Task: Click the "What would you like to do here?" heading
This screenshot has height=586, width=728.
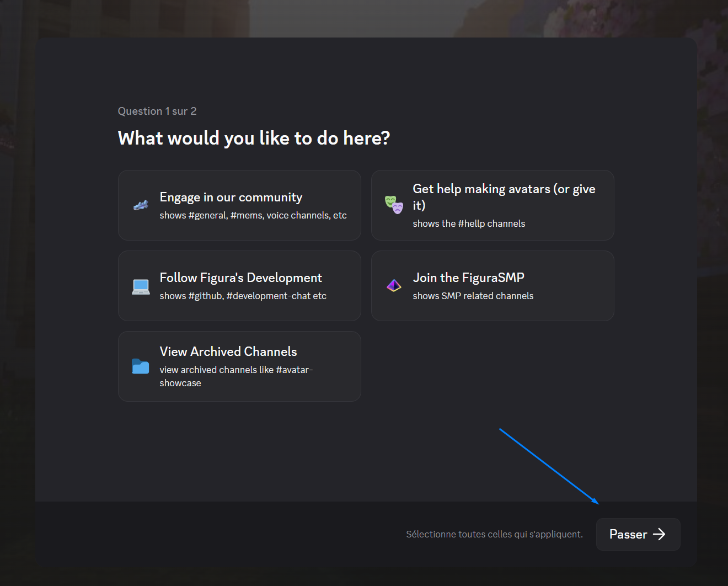Action: [x=254, y=138]
